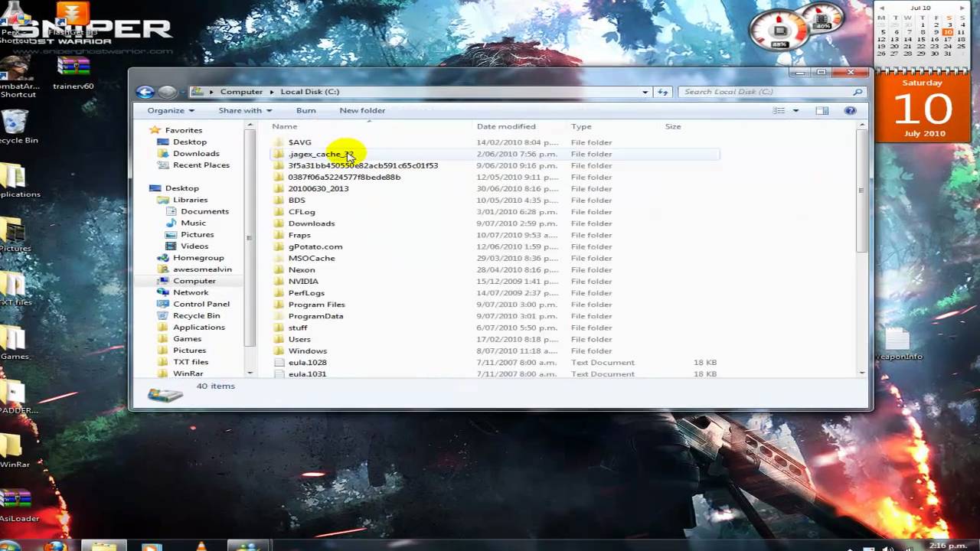
Task: Open trainerv60 archive on desktop
Action: pos(73,74)
